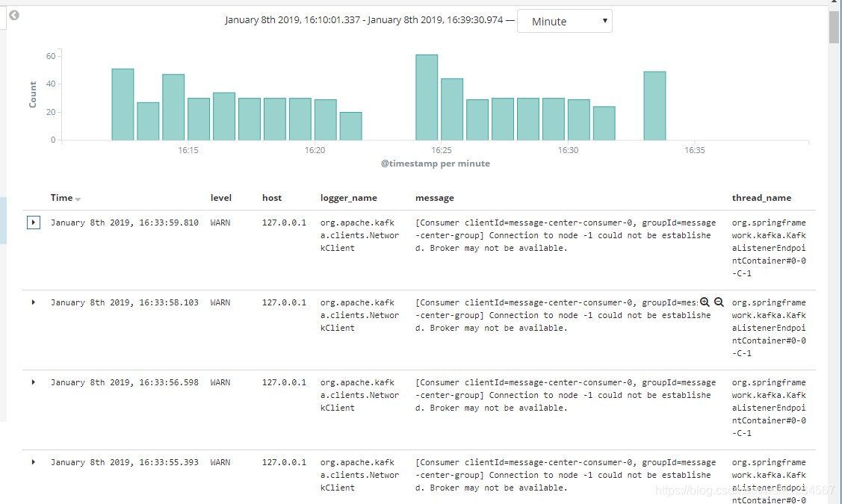842x504 pixels.
Task: Click the level column header
Action: [221, 198]
